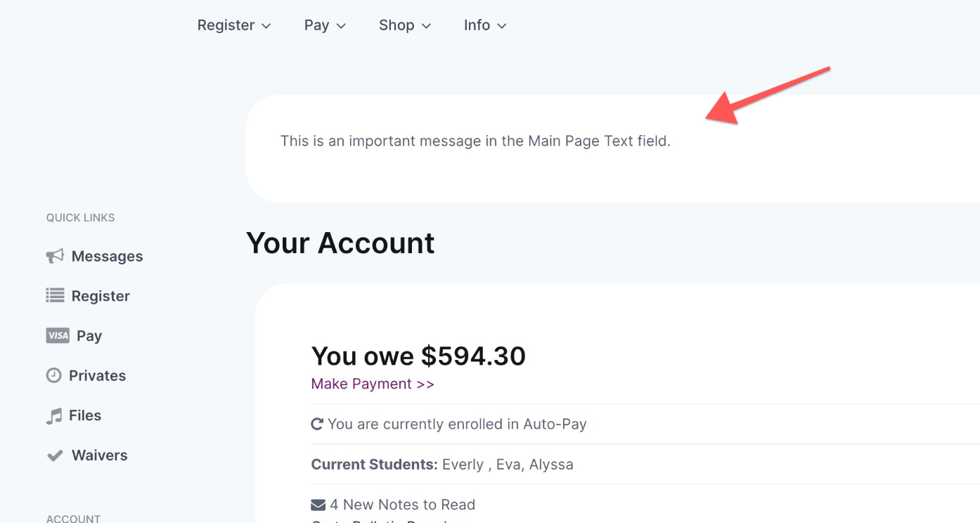
Task: Select Privates in the sidebar
Action: (97, 375)
